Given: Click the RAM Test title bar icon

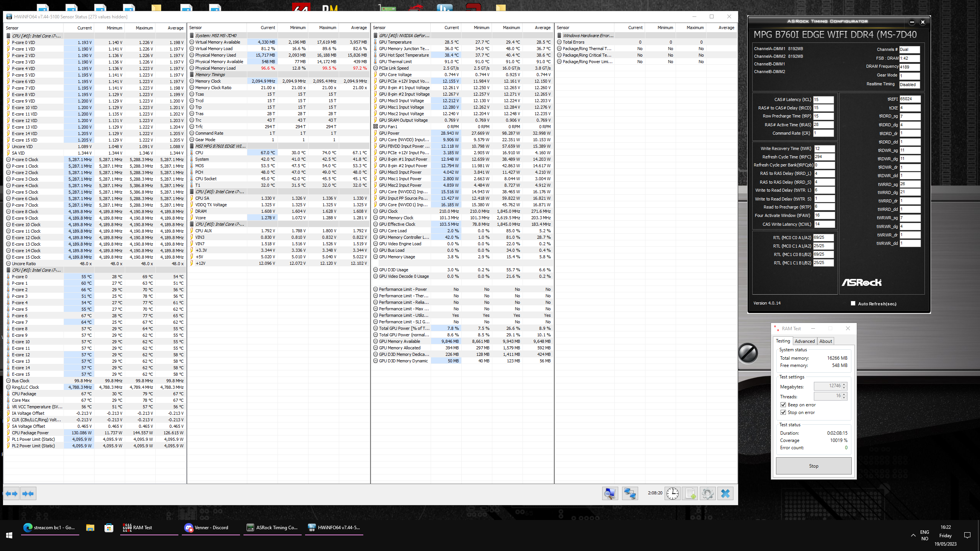Looking at the screenshot, I should [x=776, y=328].
